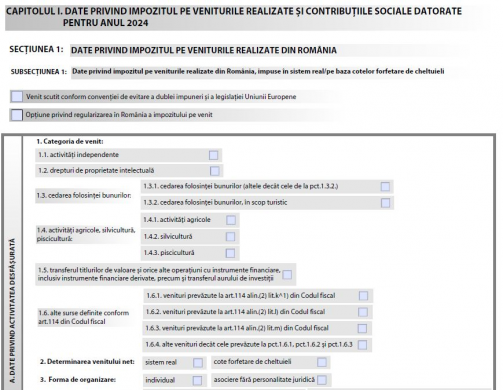The image size is (503, 390).
Task: Click the 'CAPITOLUL I' chapter heading
Action: (234, 17)
